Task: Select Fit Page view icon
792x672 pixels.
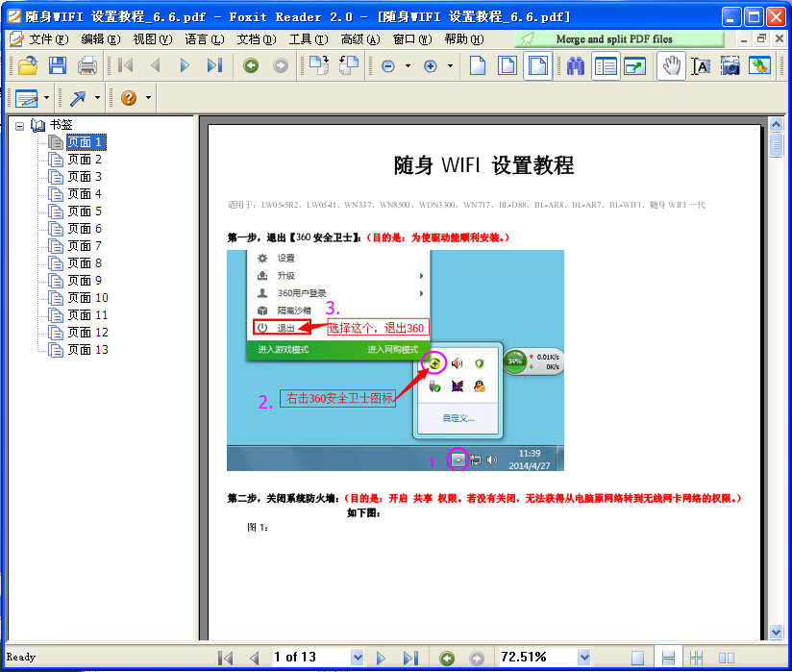Action: pos(507,65)
